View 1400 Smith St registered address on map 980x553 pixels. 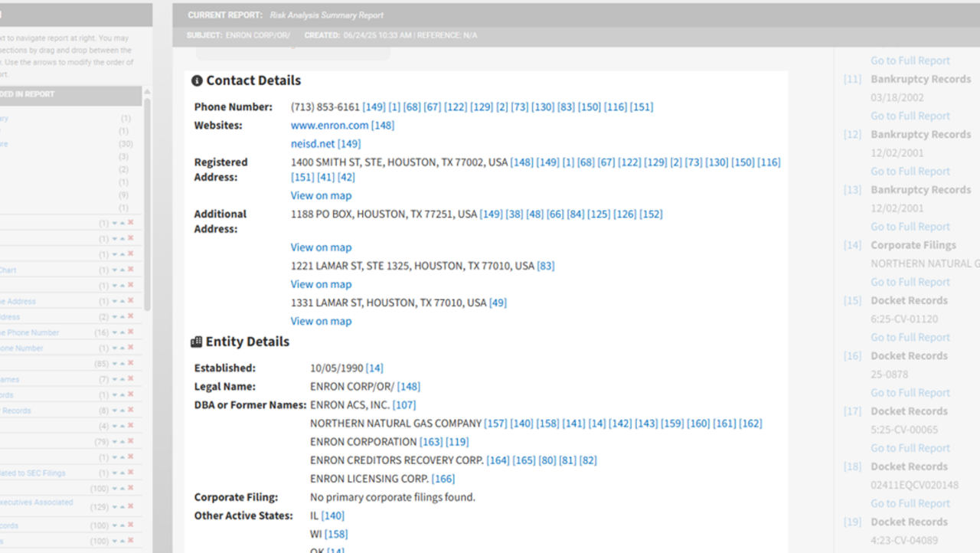tap(321, 195)
